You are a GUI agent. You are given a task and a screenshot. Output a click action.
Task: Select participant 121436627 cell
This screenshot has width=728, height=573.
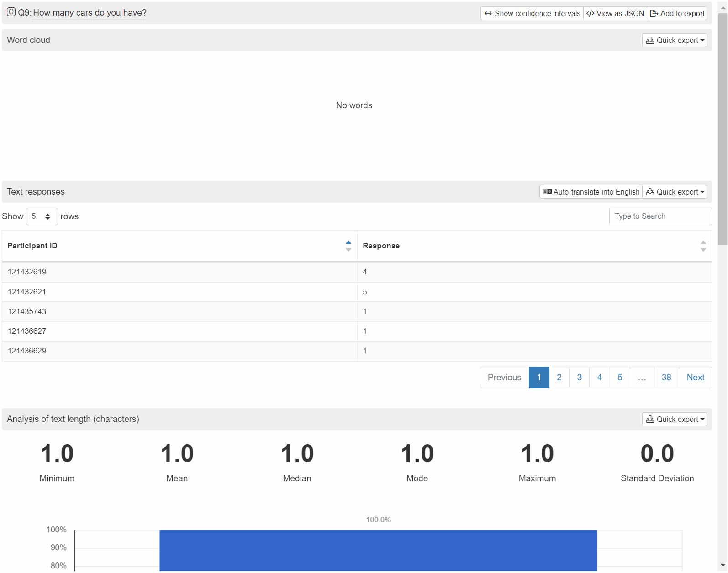pos(179,331)
